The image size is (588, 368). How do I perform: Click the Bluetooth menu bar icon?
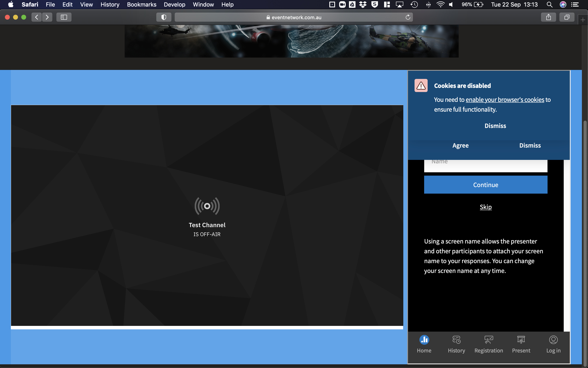[x=428, y=4]
